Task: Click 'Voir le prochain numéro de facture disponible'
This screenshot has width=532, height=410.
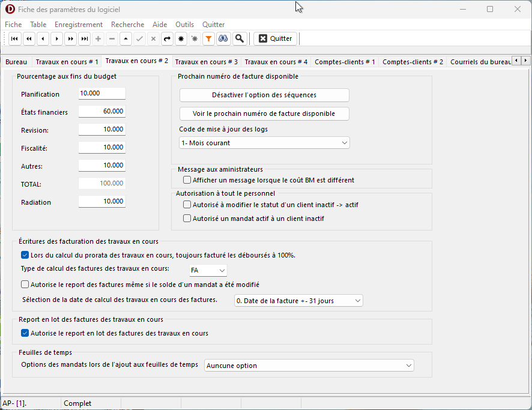Action: 264,113
